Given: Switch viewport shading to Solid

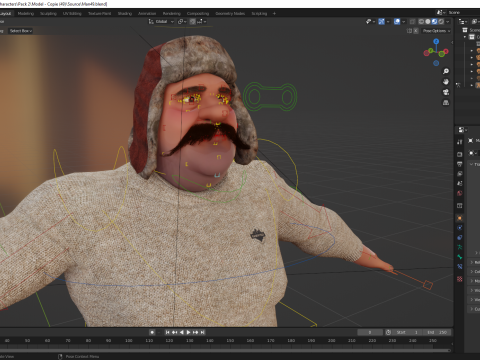Looking at the screenshot, I should coord(428,22).
